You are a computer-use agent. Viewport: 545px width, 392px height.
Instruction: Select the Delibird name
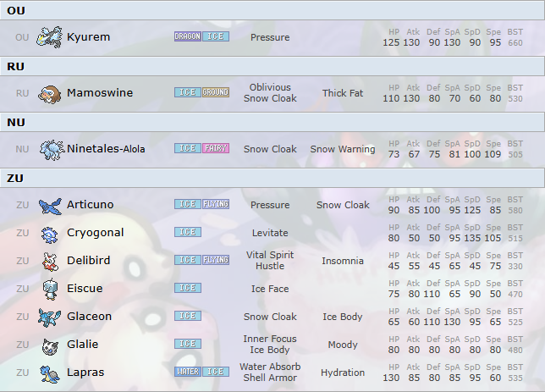88,261
